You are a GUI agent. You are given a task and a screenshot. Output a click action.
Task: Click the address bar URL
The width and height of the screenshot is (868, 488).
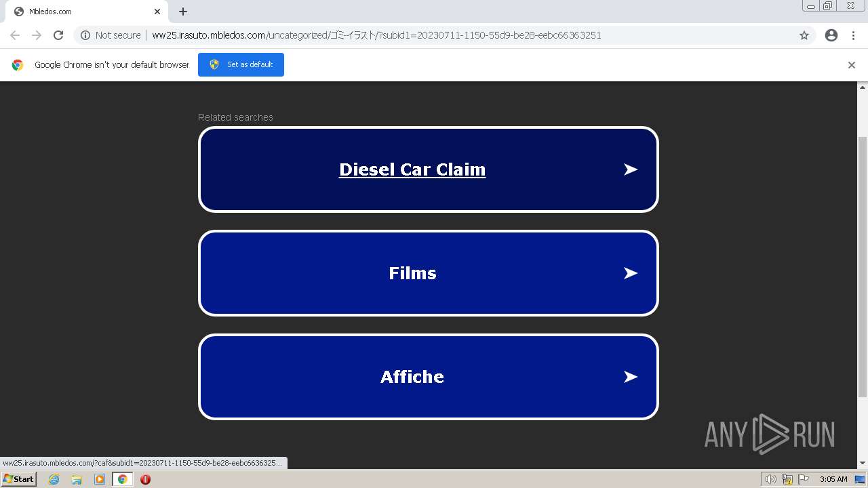[x=376, y=35]
